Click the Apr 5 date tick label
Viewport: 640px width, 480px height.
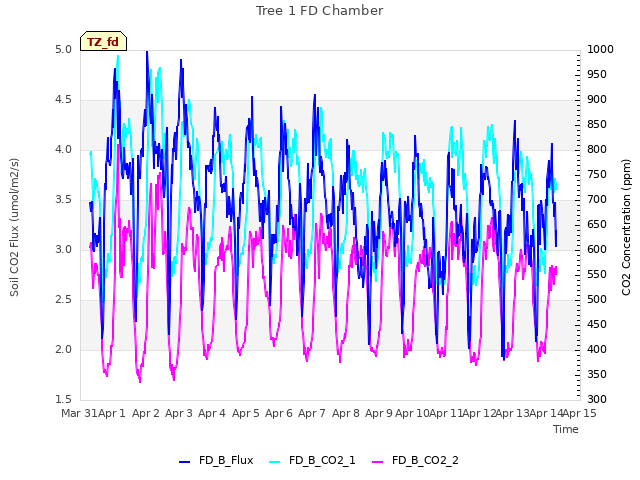point(246,413)
